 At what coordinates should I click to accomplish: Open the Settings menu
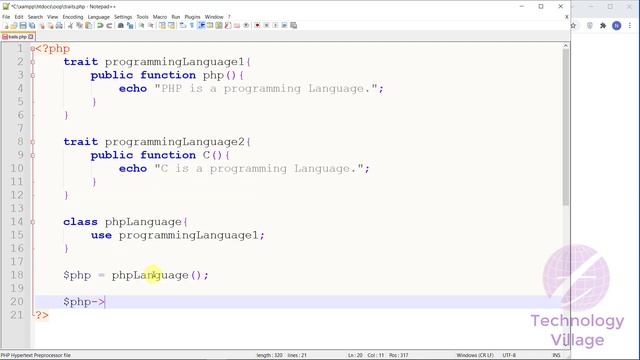123,17
